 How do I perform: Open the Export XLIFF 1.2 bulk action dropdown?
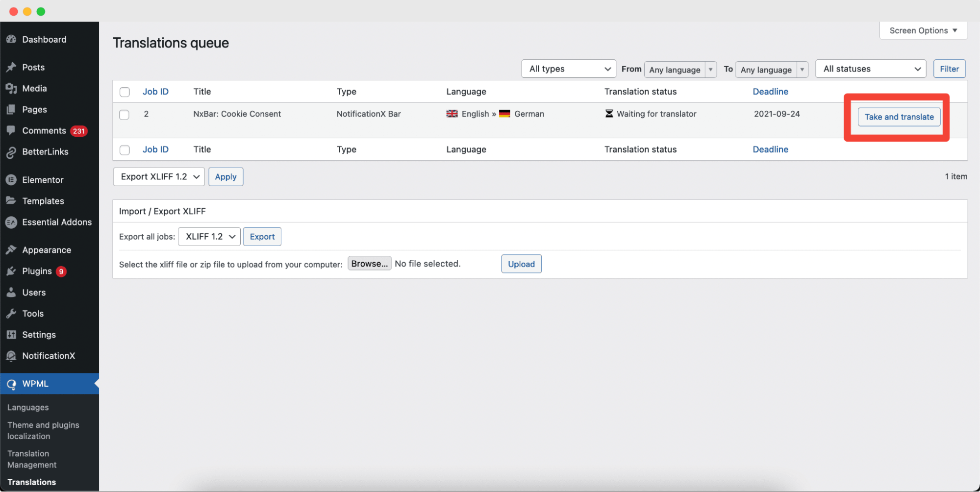tap(159, 176)
